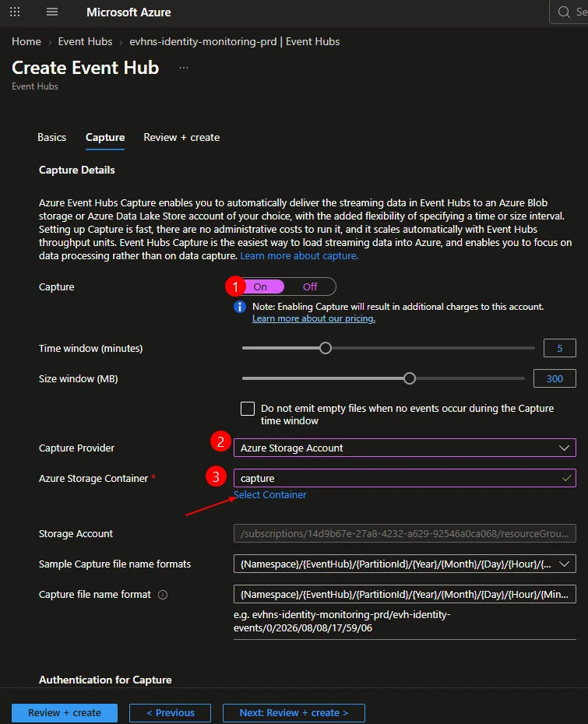
Task: Click the Time window value box showing 5
Action: pyautogui.click(x=560, y=348)
